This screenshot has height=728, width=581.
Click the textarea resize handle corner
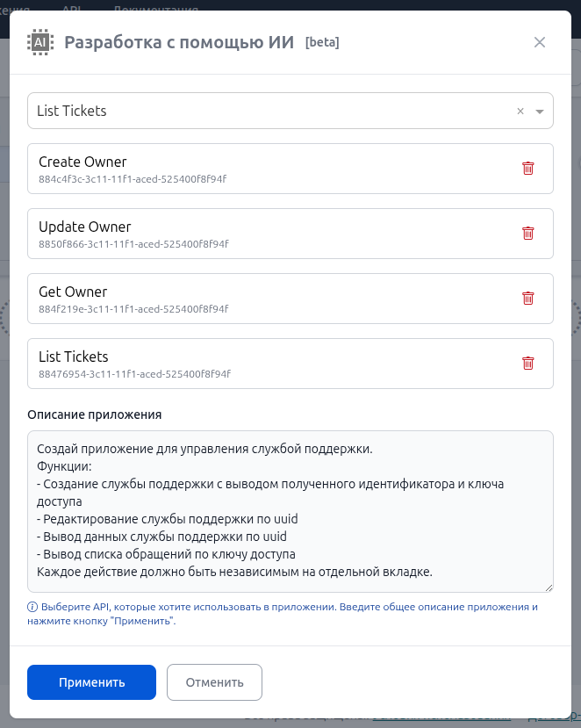pos(549,587)
